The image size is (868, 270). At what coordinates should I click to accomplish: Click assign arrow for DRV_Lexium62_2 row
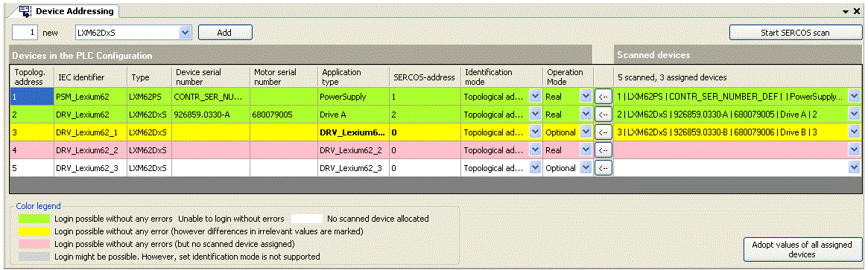pyautogui.click(x=604, y=150)
